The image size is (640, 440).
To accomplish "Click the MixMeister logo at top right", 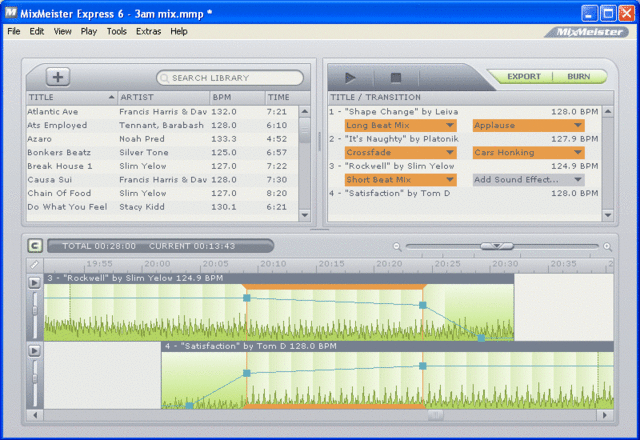I will [587, 32].
